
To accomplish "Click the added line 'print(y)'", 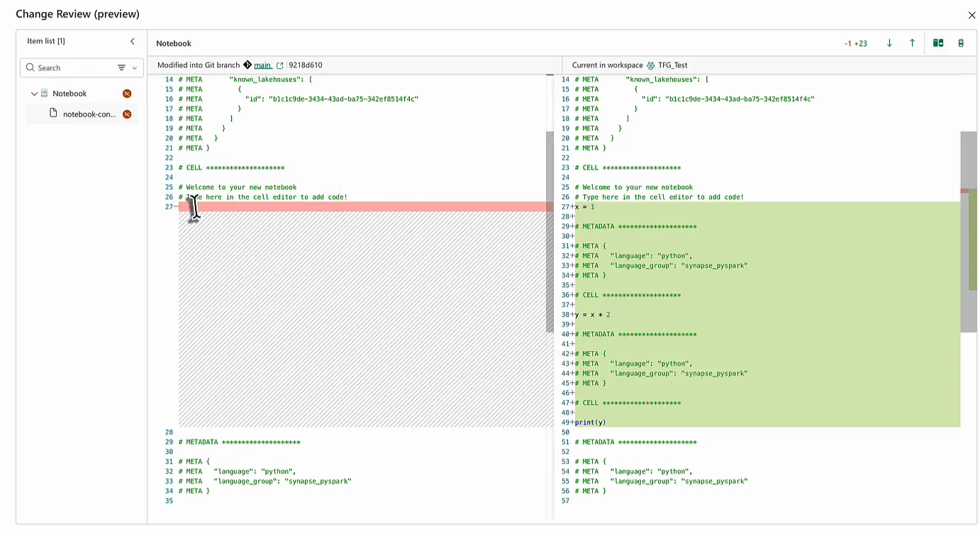I will [x=591, y=423].
